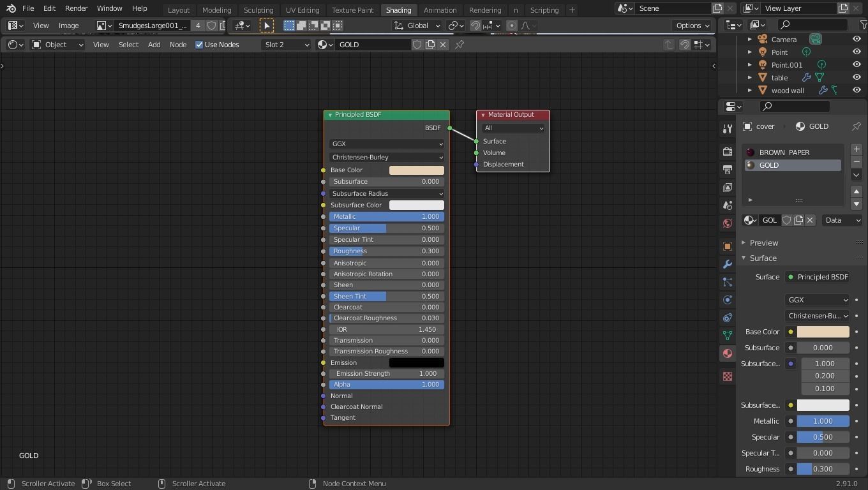Toggle pin on the GOLD node tree
Screen dimensions: 868x490
(x=460, y=45)
